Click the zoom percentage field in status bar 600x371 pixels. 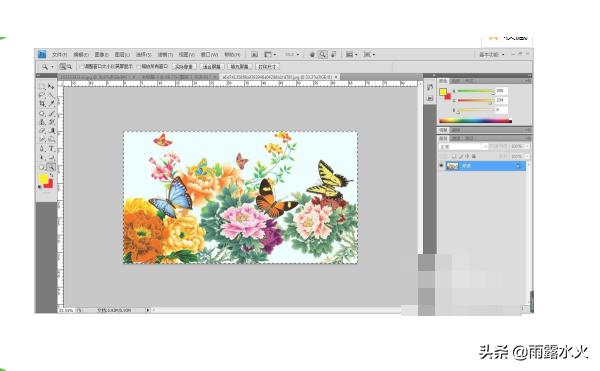pyautogui.click(x=66, y=310)
